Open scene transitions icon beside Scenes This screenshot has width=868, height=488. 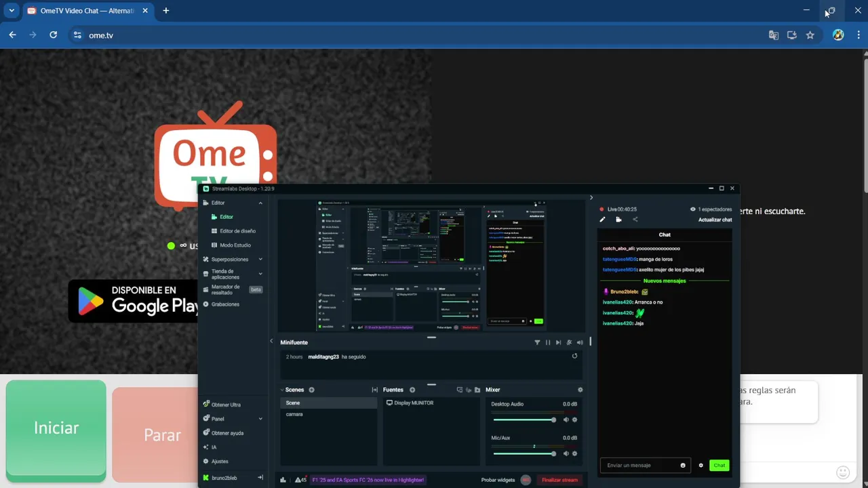[374, 390]
